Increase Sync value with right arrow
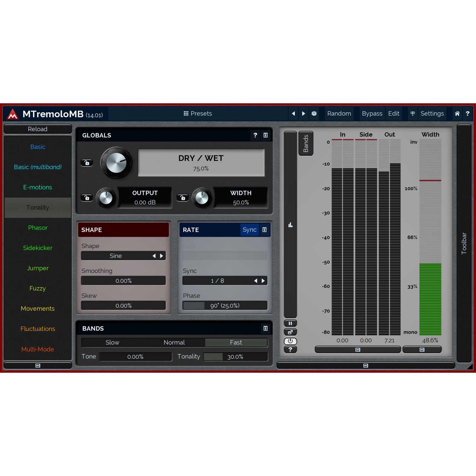 point(263,281)
